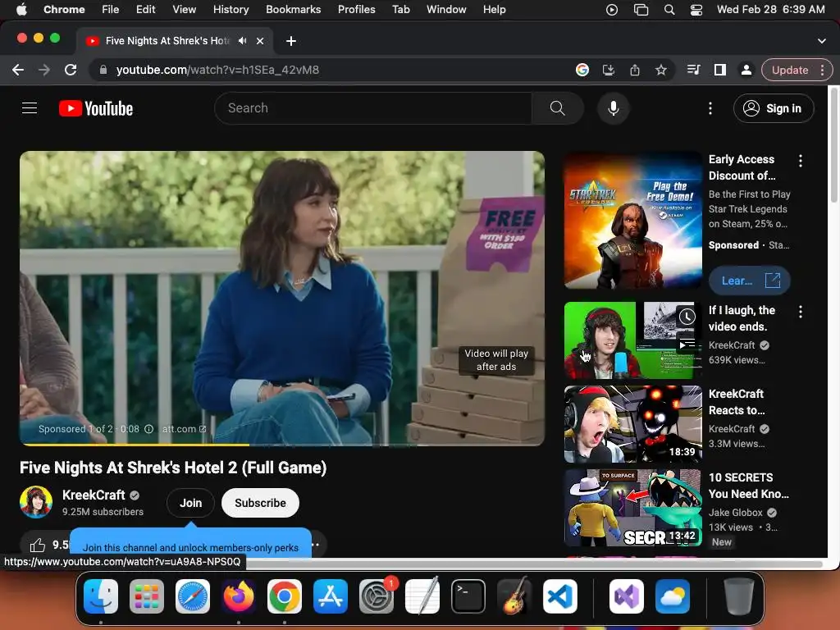Open Firefox from the Dock
The image size is (840, 630).
click(239, 596)
